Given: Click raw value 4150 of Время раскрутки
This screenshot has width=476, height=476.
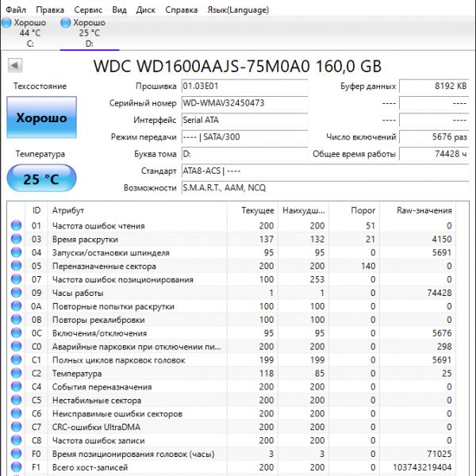Looking at the screenshot, I should (442, 240).
